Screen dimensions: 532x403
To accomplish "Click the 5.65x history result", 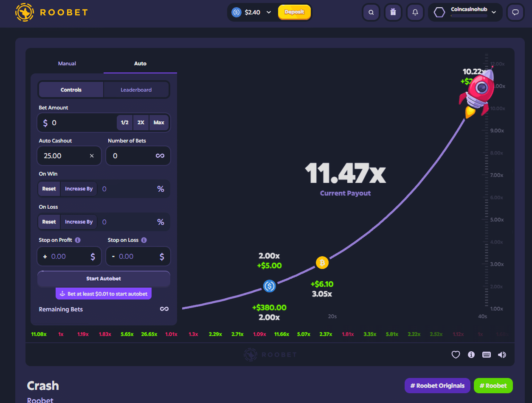I will [127, 334].
